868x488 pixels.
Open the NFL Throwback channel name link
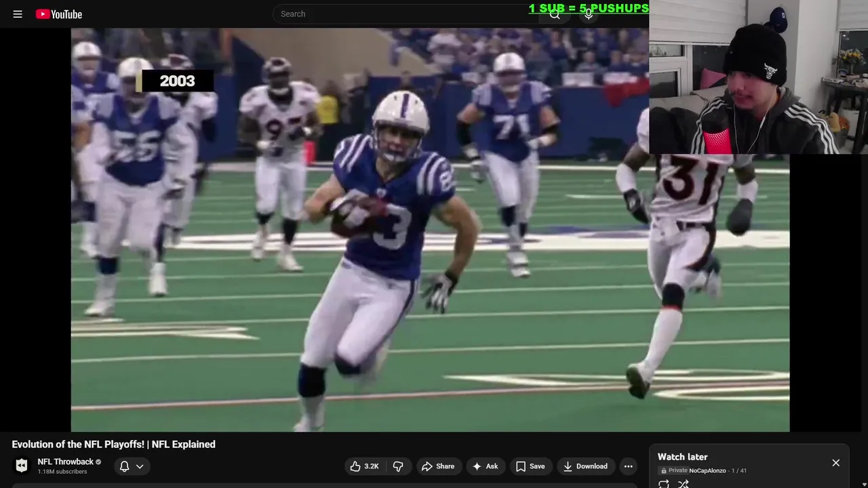click(65, 462)
